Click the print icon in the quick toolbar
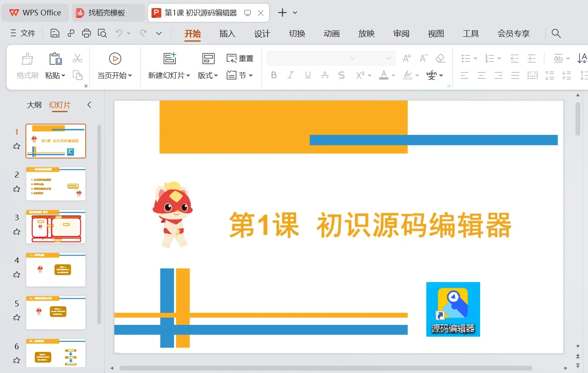Screen dimensions: 588x373 point(86,33)
